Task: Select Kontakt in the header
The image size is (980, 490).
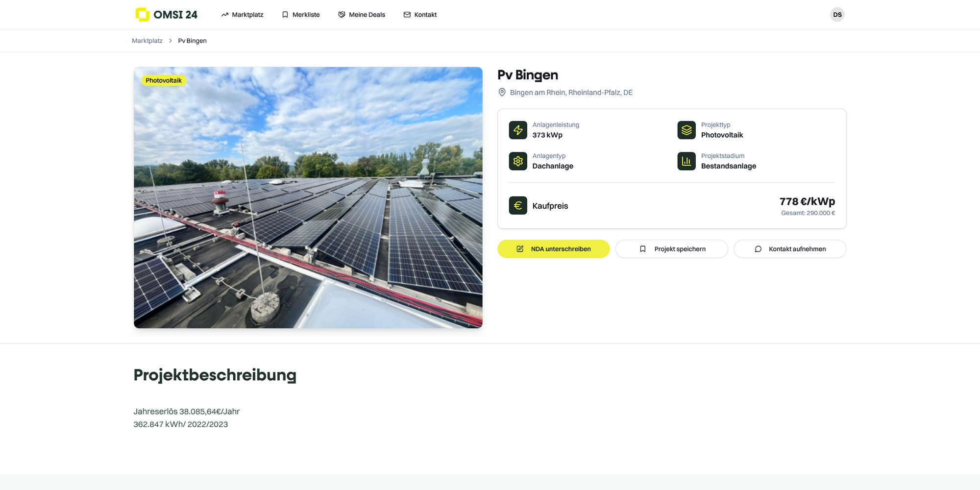Action: coord(420,15)
